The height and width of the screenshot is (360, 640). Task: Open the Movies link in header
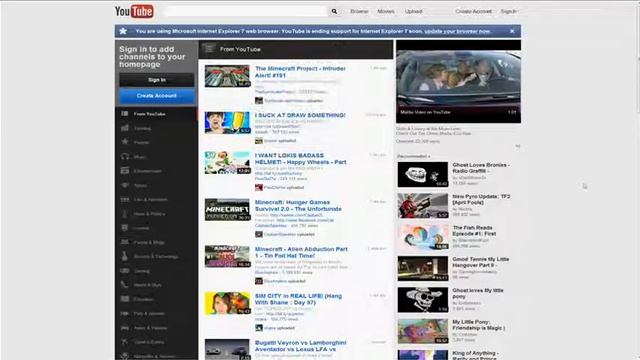(x=386, y=11)
